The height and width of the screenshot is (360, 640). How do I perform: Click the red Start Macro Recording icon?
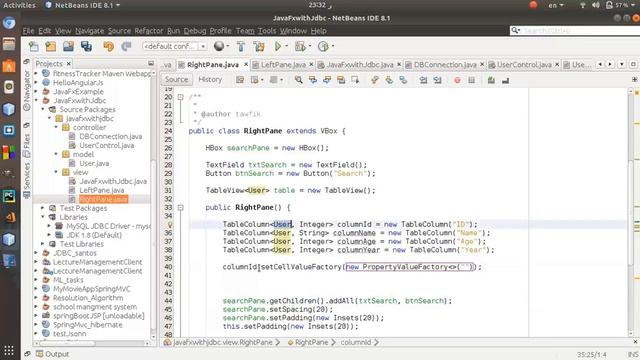pos(457,80)
